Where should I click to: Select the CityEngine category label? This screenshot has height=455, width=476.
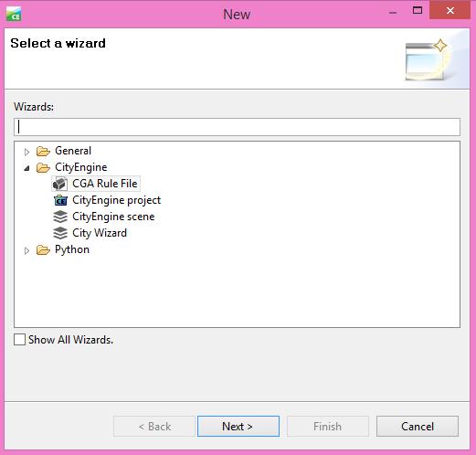pos(81,167)
